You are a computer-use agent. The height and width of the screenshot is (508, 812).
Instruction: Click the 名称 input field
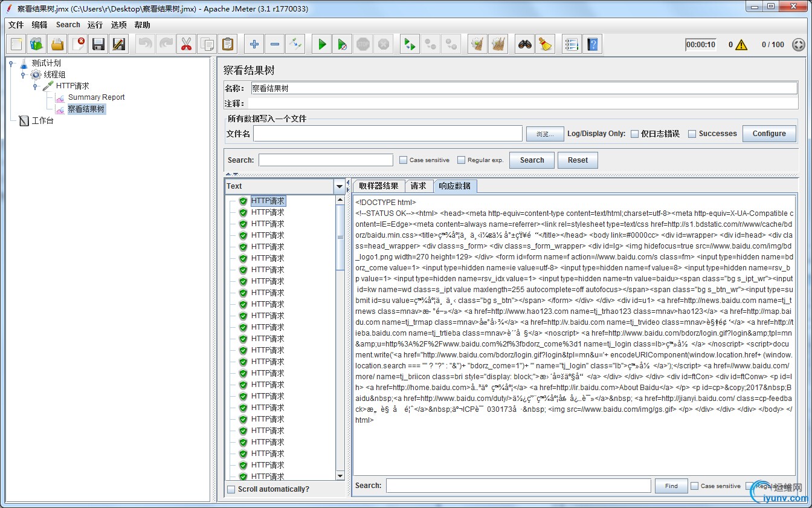click(x=524, y=88)
